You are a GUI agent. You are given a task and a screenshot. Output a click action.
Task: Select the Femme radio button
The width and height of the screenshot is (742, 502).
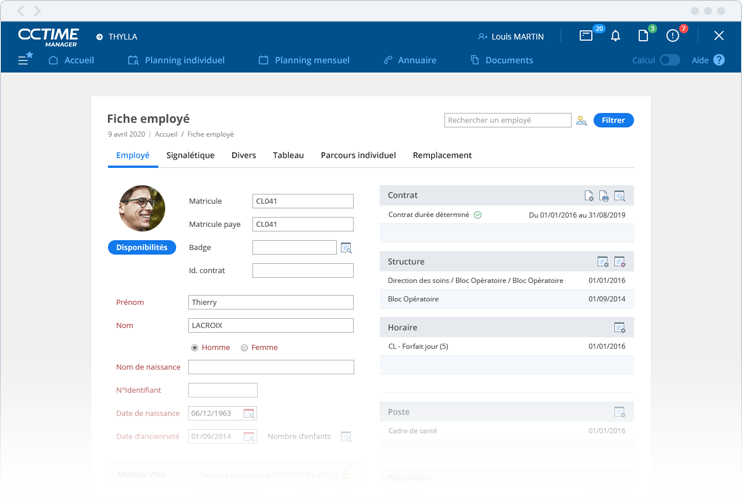click(244, 348)
